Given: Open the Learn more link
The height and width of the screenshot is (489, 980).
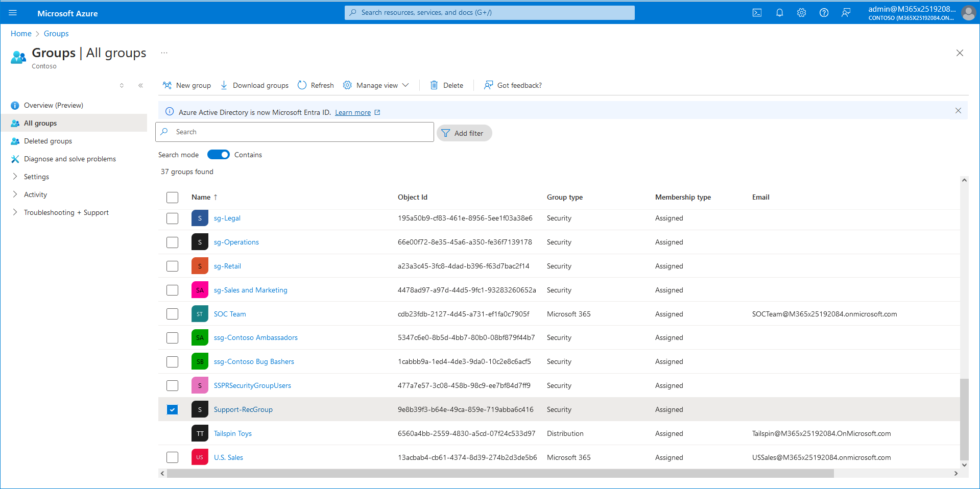Looking at the screenshot, I should [353, 112].
